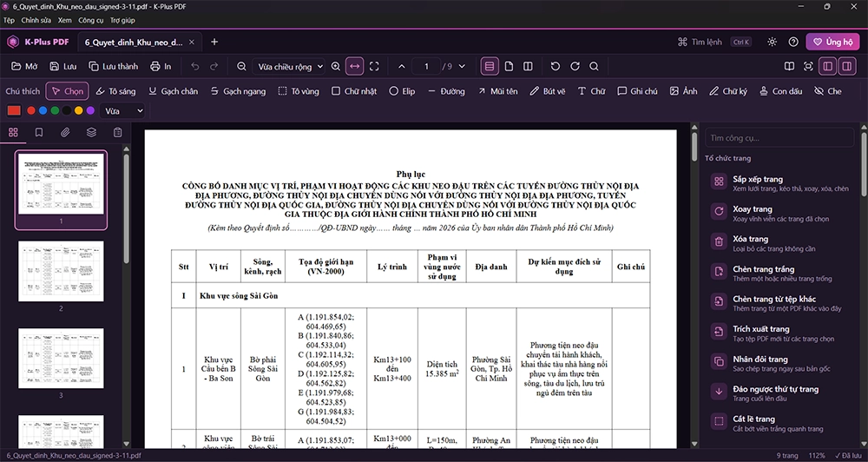Image resolution: width=868 pixels, height=462 pixels.
Task: Select the Gạch chân underline tool
Action: point(173,91)
